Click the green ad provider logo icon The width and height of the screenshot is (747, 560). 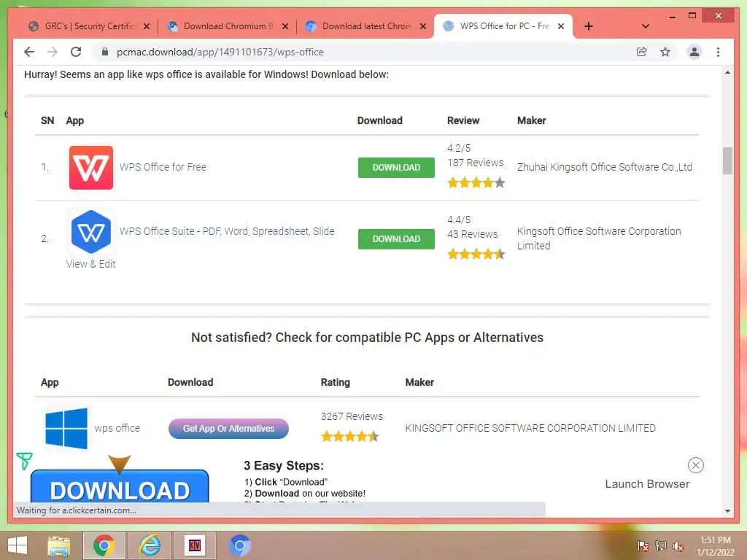tap(24, 461)
